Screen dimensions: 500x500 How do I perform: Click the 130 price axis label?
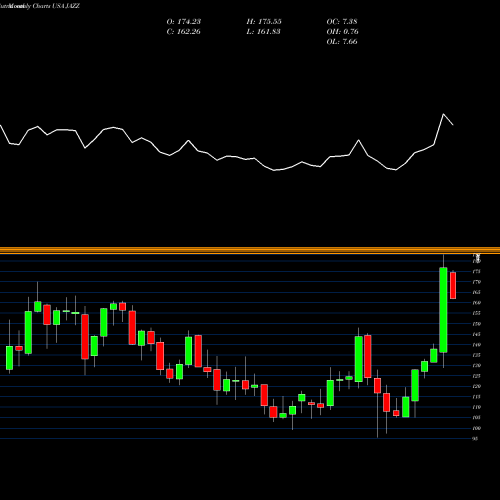(477, 366)
